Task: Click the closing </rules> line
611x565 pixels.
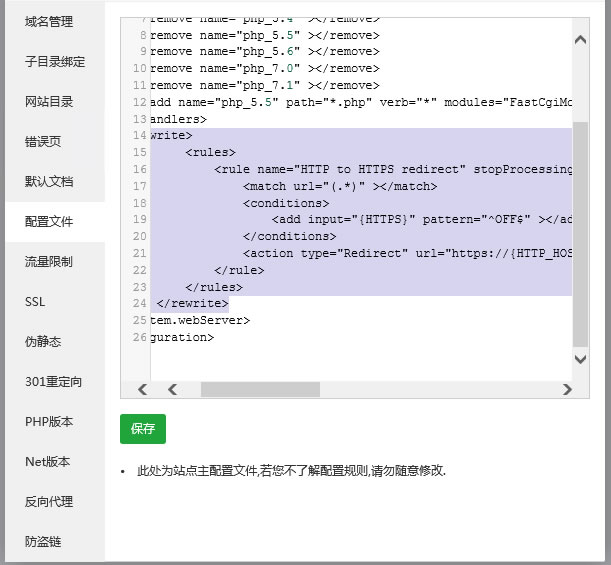Action: [x=214, y=287]
